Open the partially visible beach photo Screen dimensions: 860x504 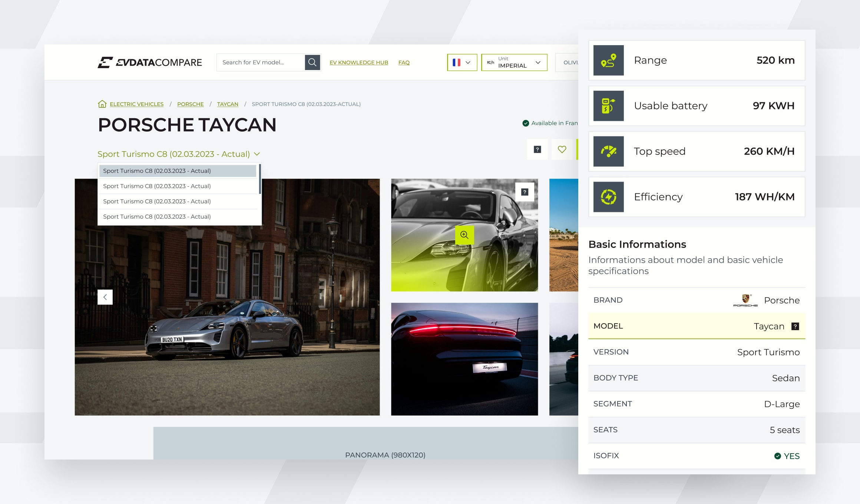coord(564,235)
